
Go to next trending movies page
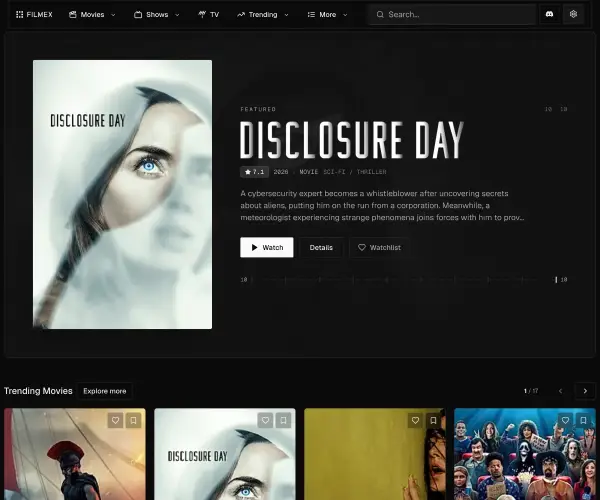[585, 391]
